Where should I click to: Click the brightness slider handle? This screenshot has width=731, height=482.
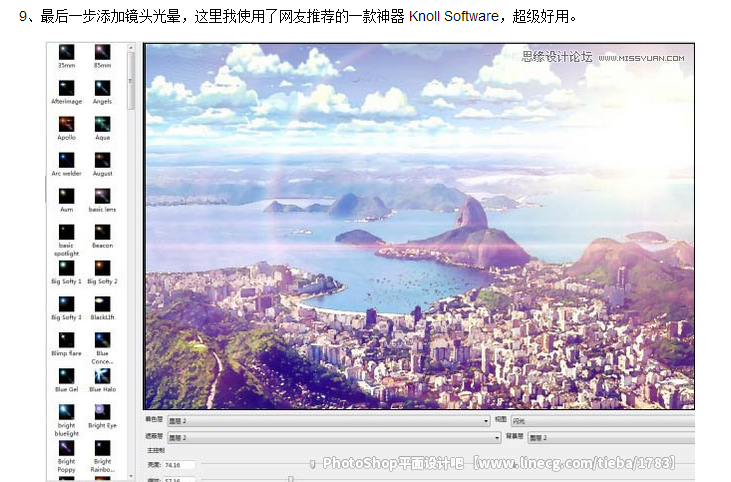[312, 464]
